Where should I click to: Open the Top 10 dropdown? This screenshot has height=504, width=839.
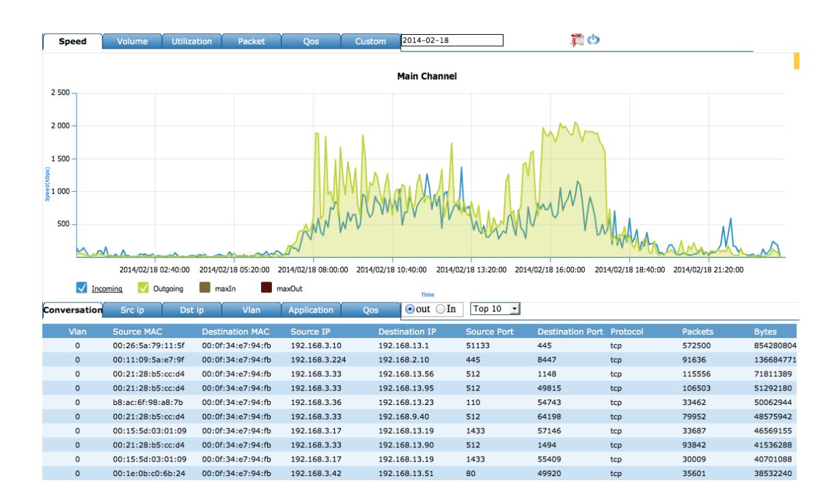493,309
